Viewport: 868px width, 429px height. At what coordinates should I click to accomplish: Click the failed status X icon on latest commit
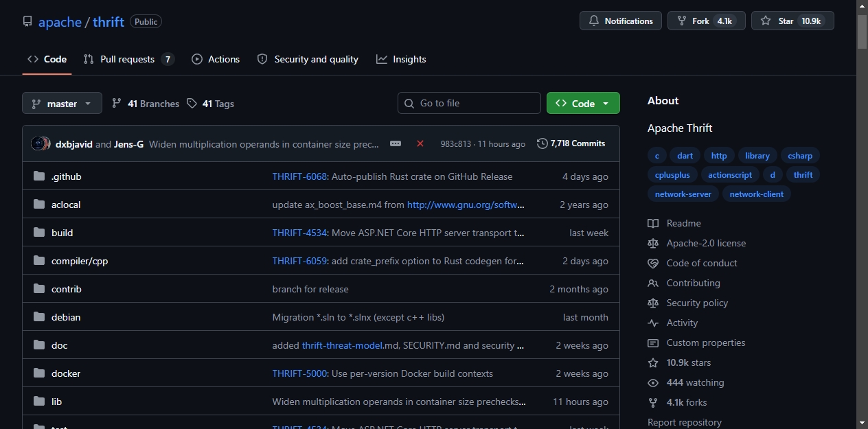pos(420,143)
